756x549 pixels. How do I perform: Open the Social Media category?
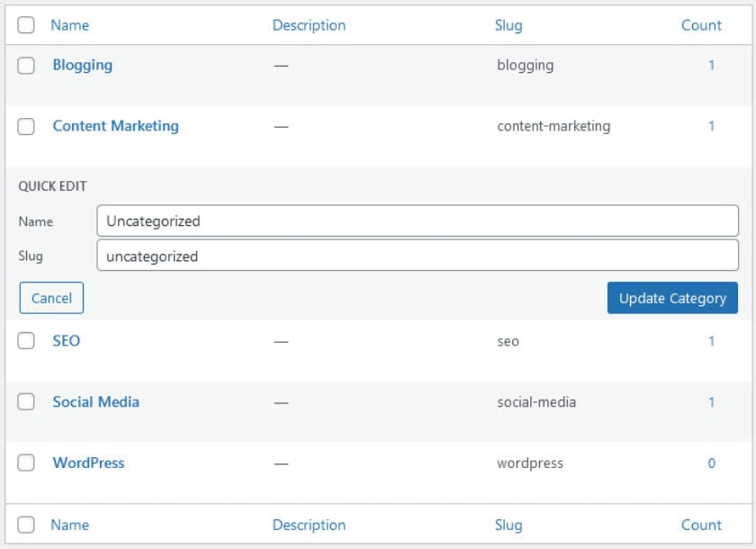pyautogui.click(x=95, y=401)
